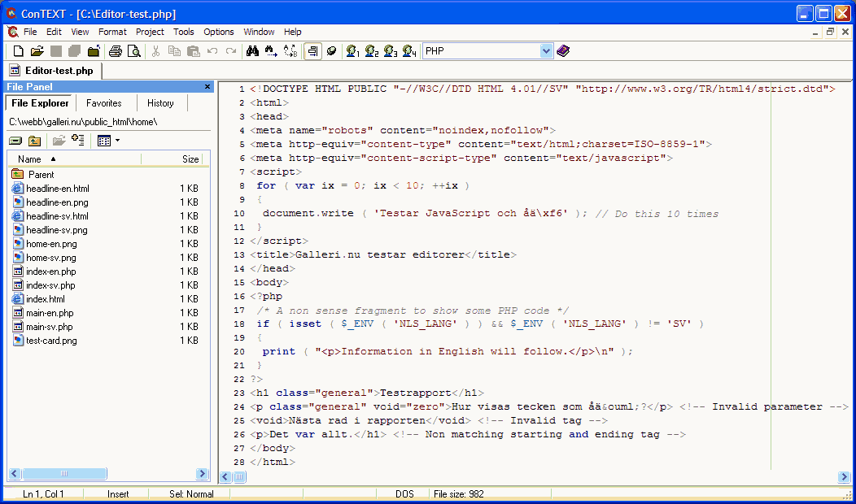
Task: Click the ConTEXT title bar application icon
Action: pyautogui.click(x=11, y=13)
